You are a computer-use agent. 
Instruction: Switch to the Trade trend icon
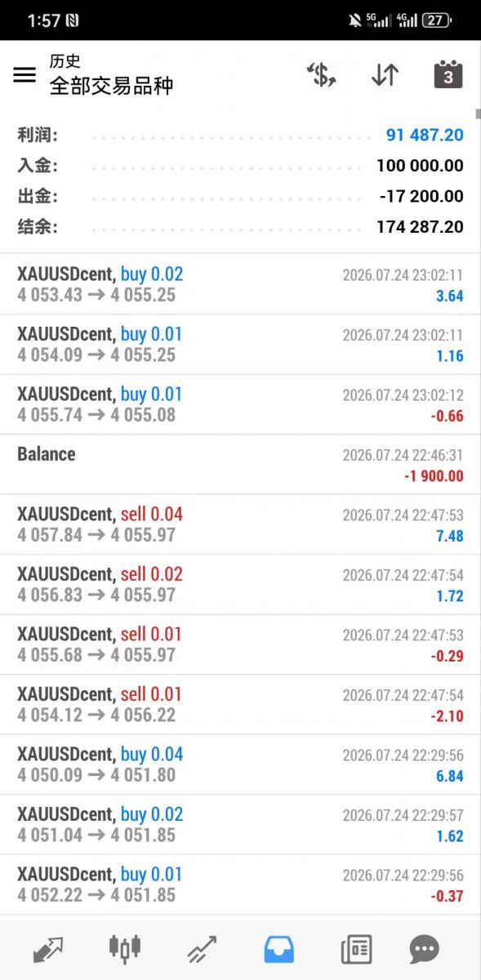click(x=202, y=949)
